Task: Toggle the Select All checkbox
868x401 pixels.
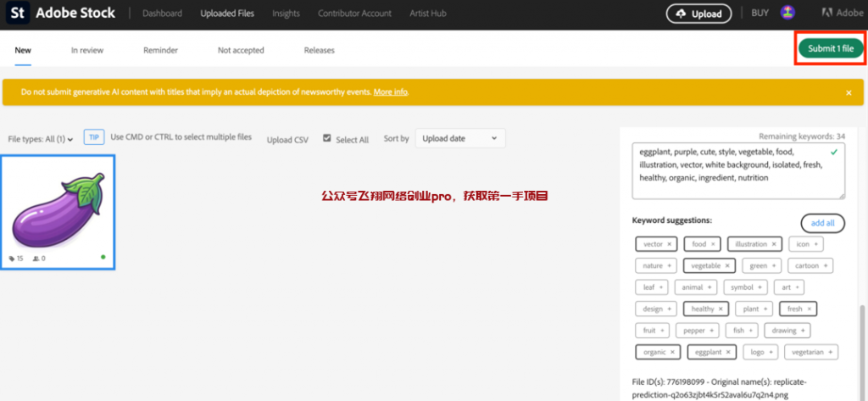Action: pos(327,139)
